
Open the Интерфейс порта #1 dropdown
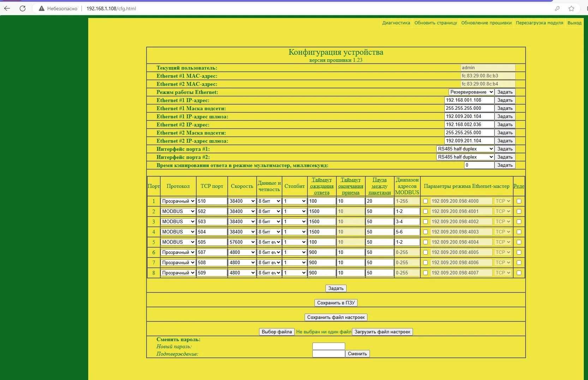pos(465,149)
